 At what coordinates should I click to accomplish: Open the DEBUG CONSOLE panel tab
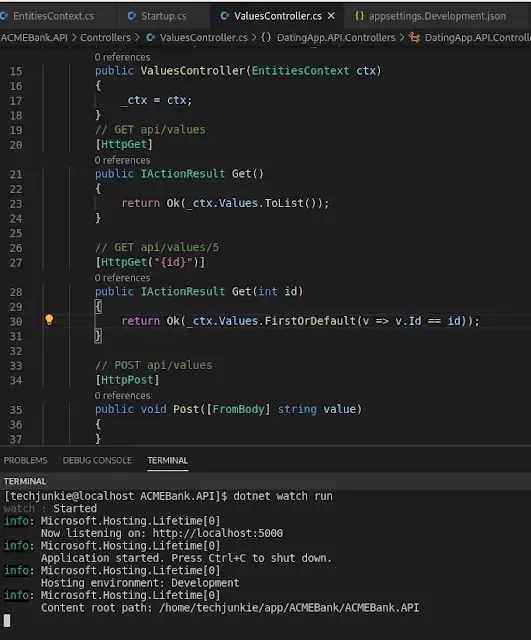pos(97,460)
